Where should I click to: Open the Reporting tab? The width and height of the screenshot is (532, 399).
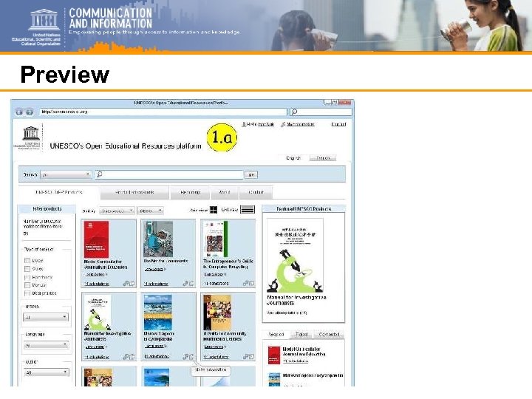coord(190,192)
